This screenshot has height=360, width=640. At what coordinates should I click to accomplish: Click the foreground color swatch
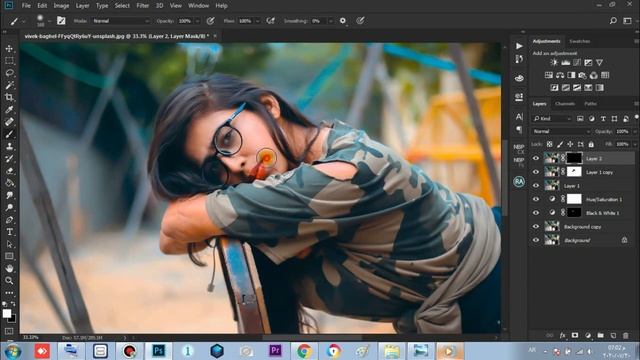tap(7, 313)
